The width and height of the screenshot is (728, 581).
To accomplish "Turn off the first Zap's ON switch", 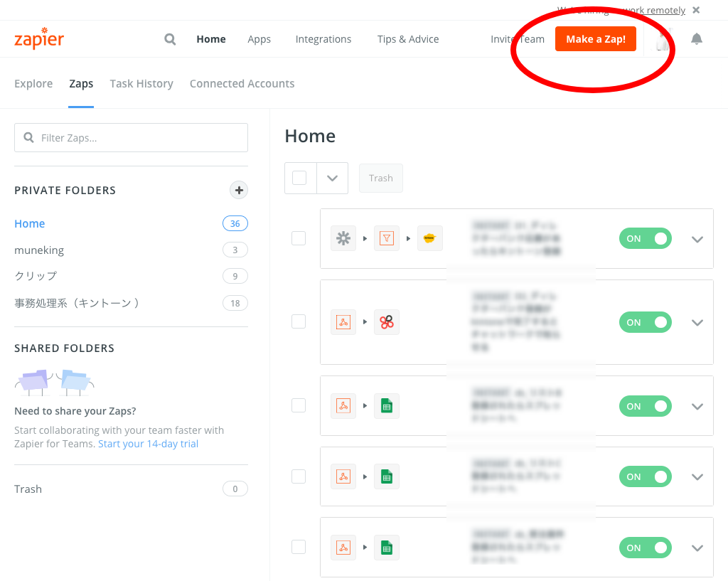I will pos(646,239).
